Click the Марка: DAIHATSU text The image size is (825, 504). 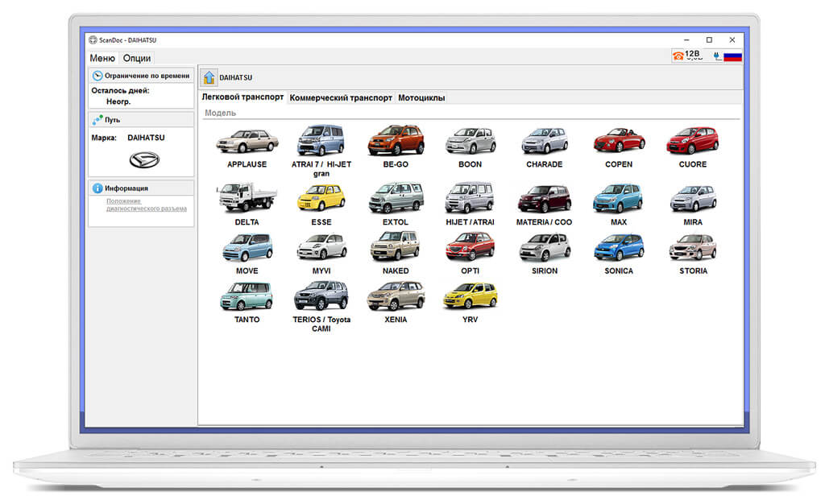coord(128,138)
